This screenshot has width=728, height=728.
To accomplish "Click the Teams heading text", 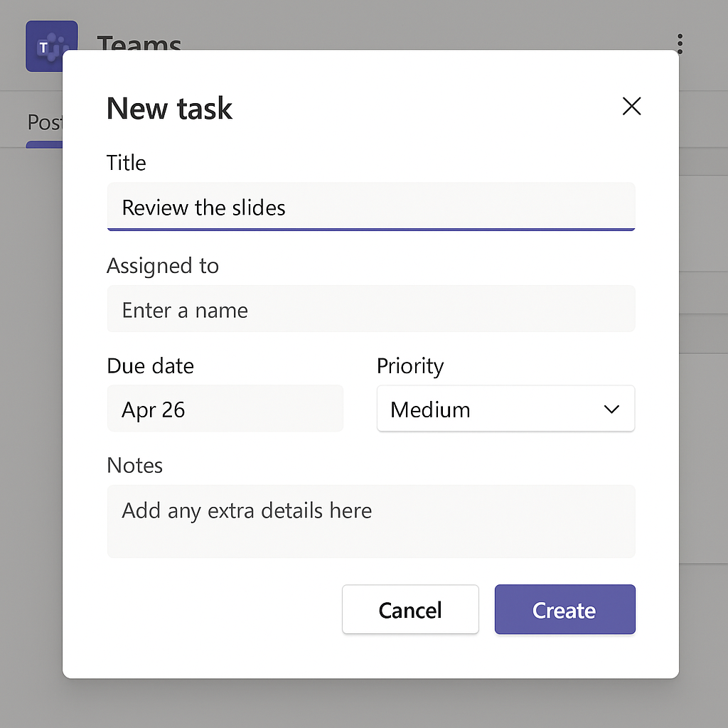I will (x=139, y=42).
